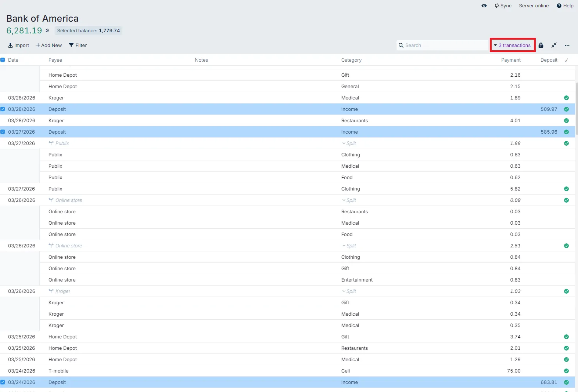This screenshot has height=392, width=578.
Task: Expand balance details chevron beside 6,281.19
Action: 47,31
